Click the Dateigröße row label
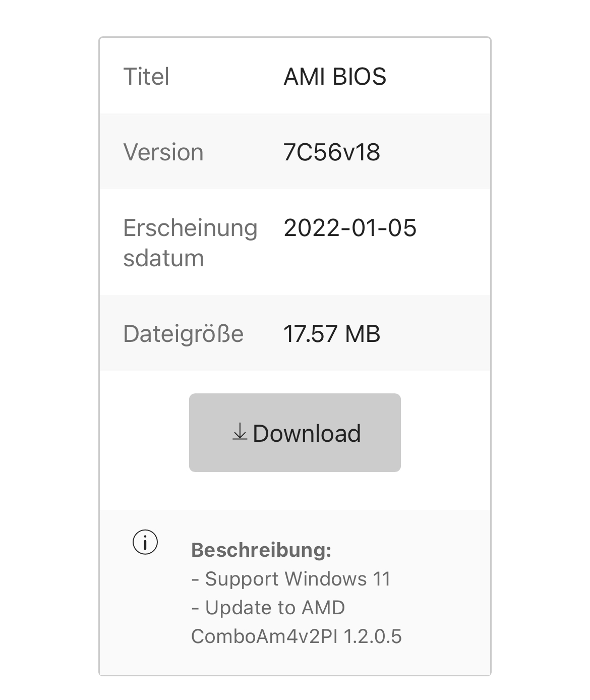 click(184, 334)
